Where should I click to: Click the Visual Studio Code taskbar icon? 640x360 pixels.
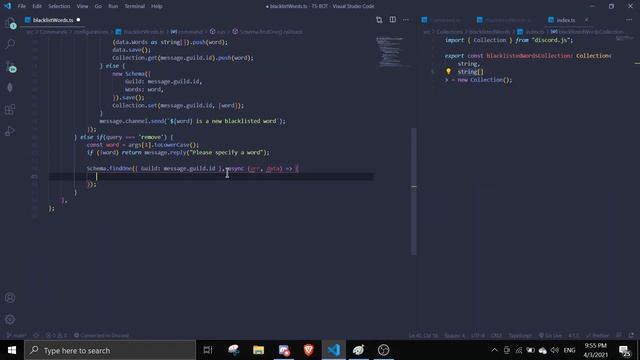pos(333,350)
